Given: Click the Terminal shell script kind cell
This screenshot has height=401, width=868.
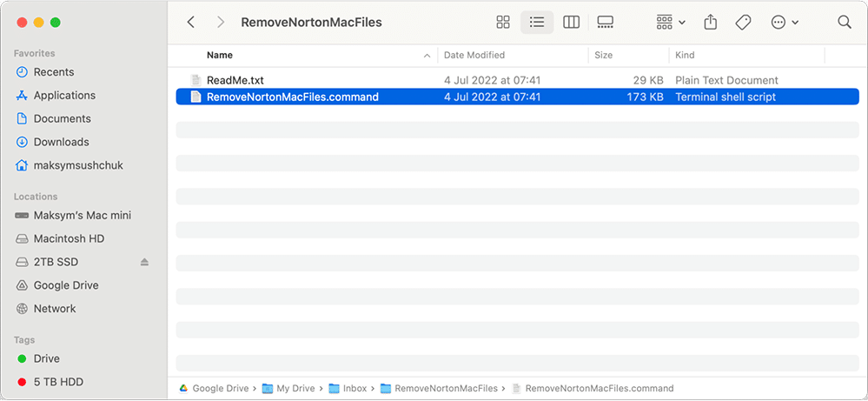Looking at the screenshot, I should [726, 97].
